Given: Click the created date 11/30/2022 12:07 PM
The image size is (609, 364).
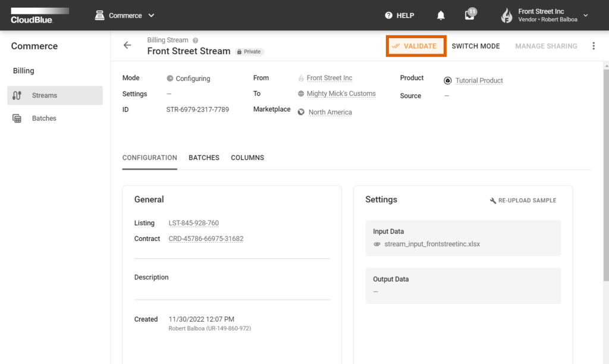Looking at the screenshot, I should coord(201,319).
